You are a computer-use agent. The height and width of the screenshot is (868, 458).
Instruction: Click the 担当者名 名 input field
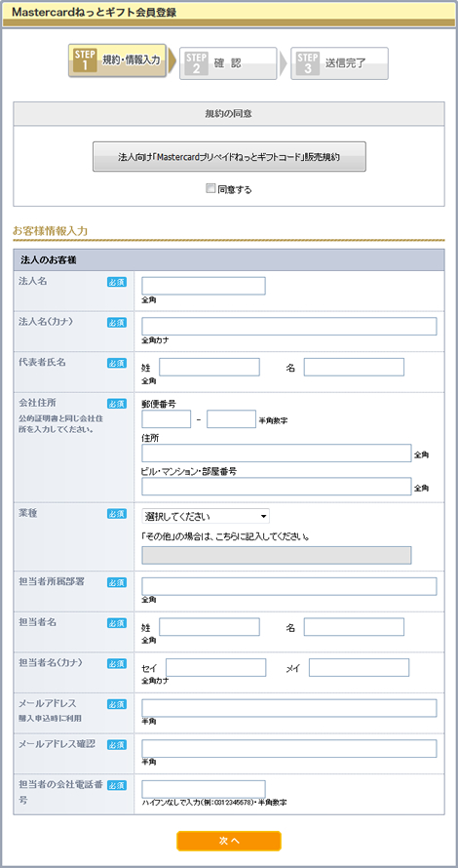[x=354, y=627]
